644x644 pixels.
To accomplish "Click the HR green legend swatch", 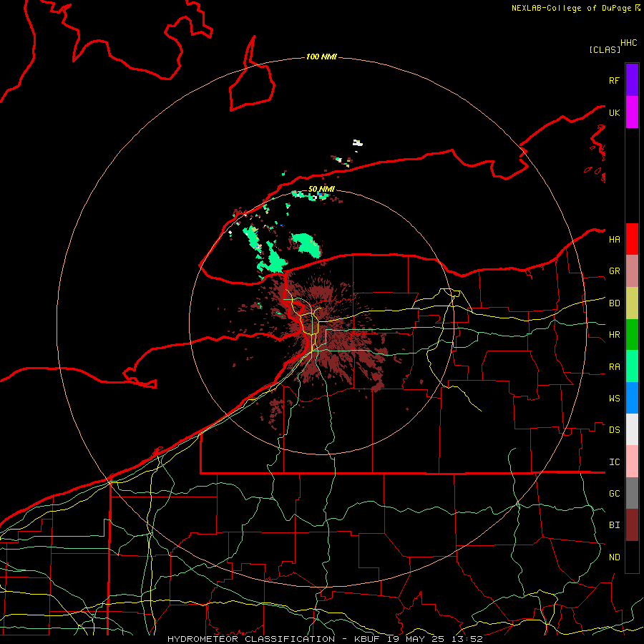I will pos(632,335).
